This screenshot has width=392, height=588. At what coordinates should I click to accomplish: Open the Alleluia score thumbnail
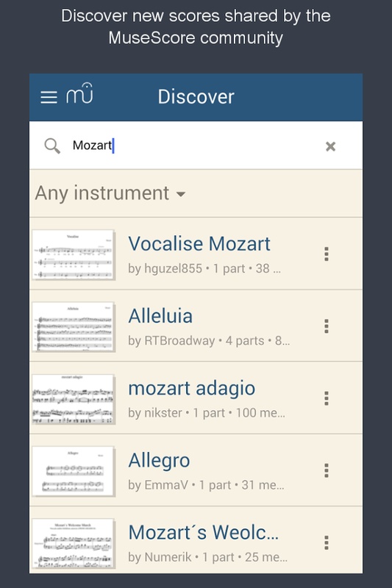(x=73, y=326)
